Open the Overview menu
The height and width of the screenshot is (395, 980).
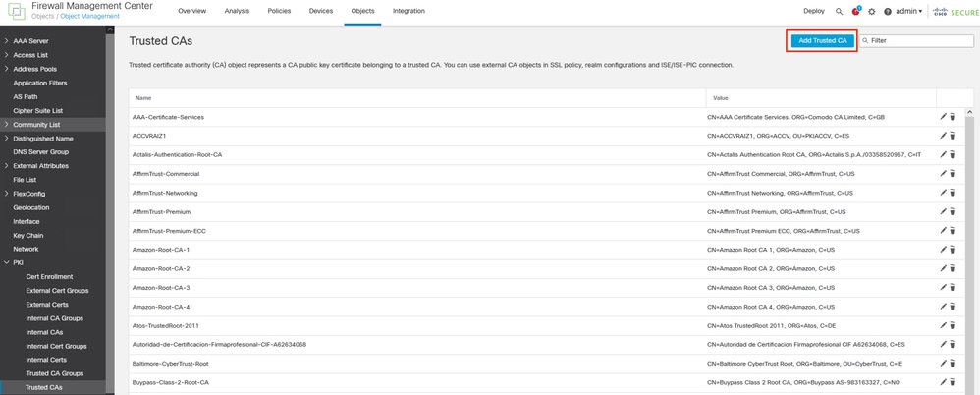point(191,11)
